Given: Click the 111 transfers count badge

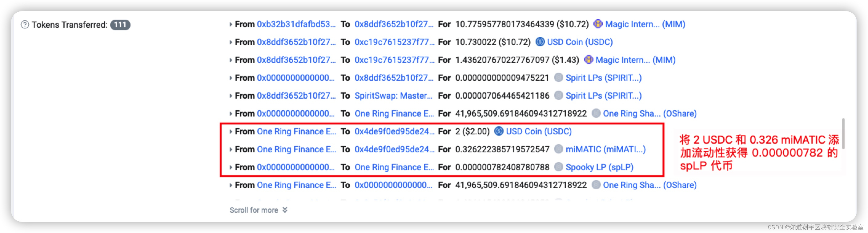Looking at the screenshot, I should (120, 25).
